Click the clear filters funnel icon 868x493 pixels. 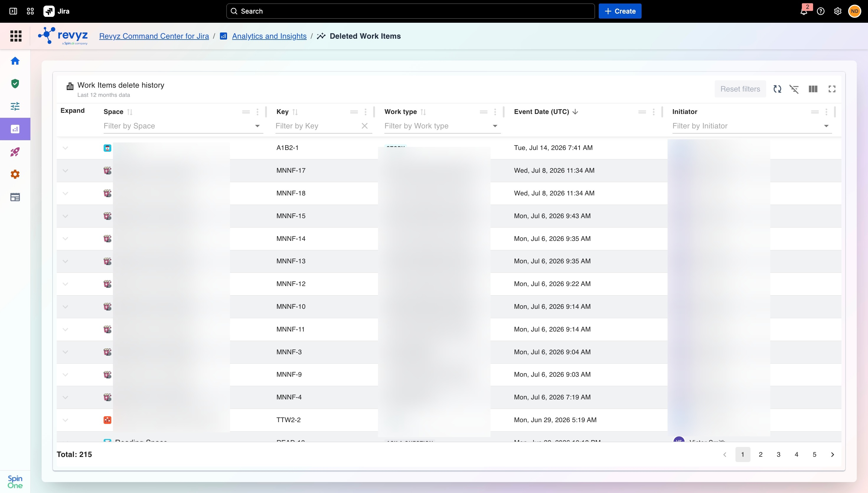point(794,89)
